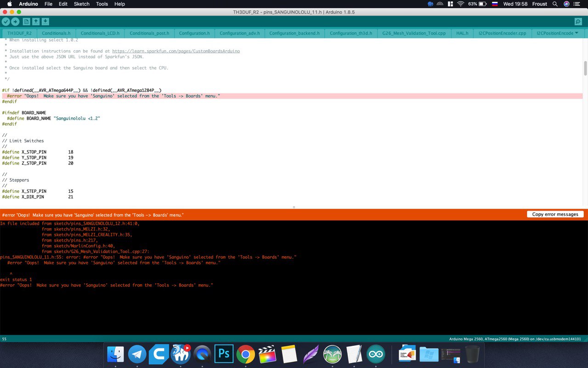Image resolution: width=588 pixels, height=368 pixels.
Task: Open the Windows folder stack in Dock
Action: click(429, 354)
